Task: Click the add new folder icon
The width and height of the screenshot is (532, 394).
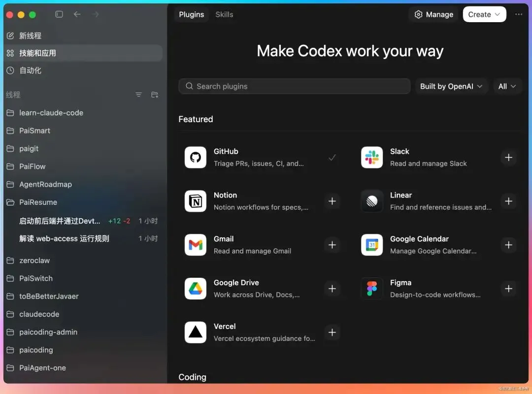Action: [x=155, y=95]
